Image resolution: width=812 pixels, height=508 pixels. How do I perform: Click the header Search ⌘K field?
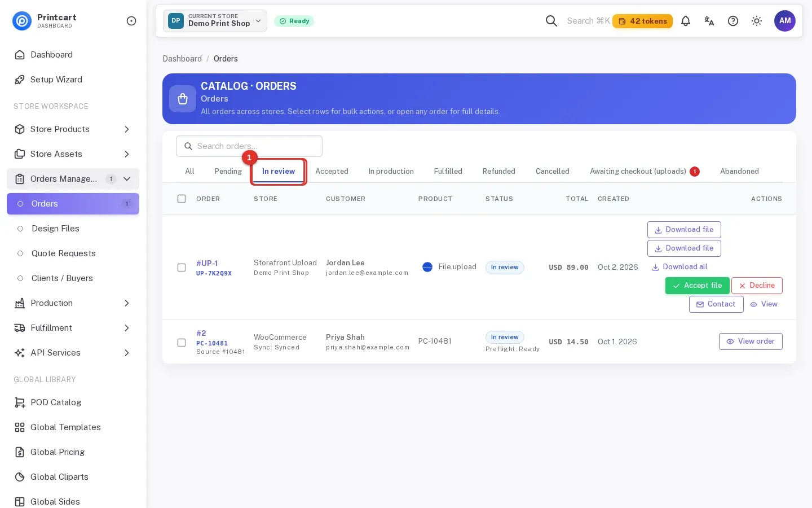click(x=588, y=21)
